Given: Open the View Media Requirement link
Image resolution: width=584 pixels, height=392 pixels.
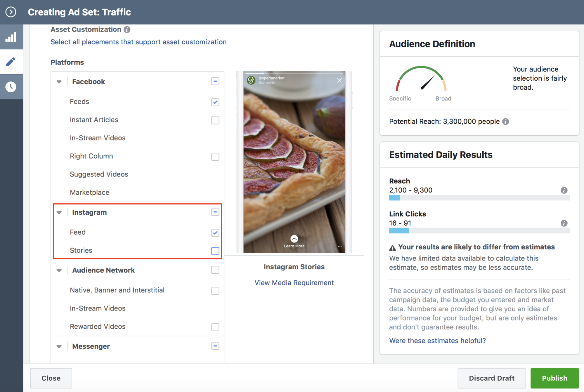Looking at the screenshot, I should point(294,283).
